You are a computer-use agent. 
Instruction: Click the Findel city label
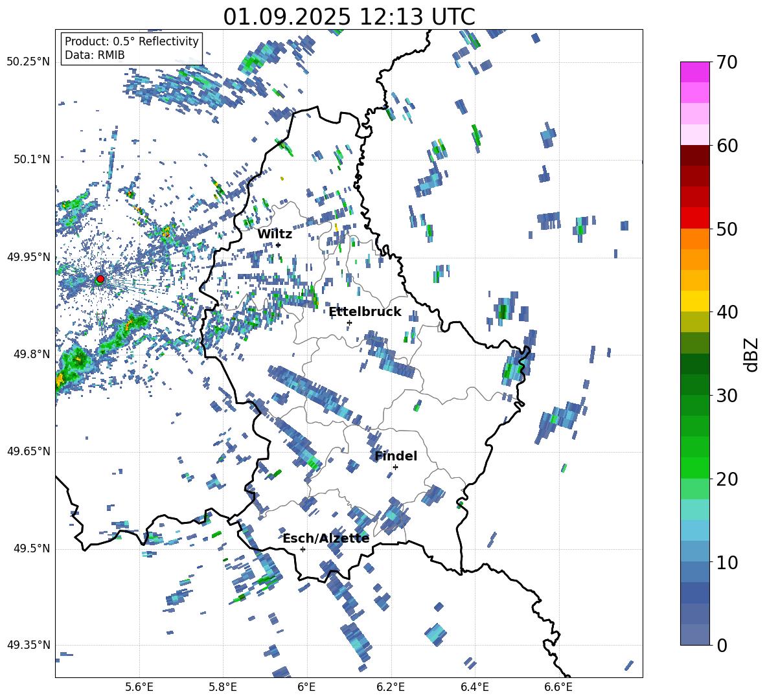click(x=396, y=456)
